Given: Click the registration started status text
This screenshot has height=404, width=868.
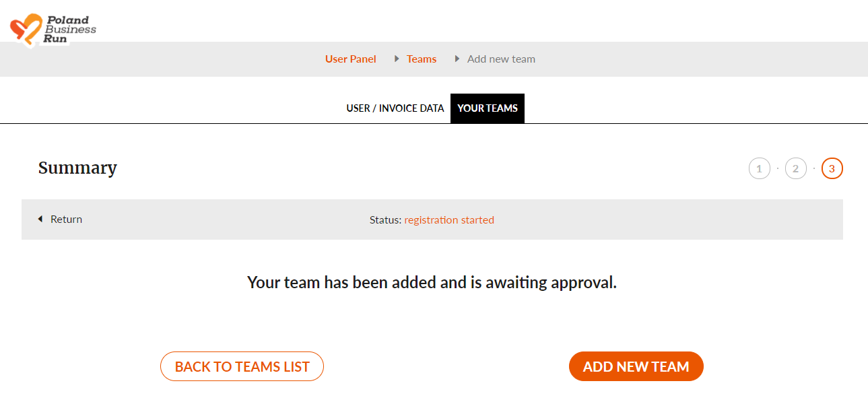Looking at the screenshot, I should pos(449,220).
